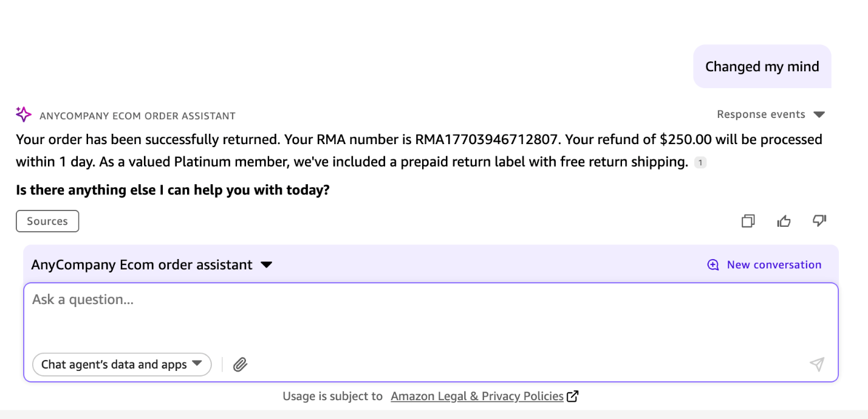Start a New conversation
Image resolution: width=868 pixels, height=419 pixels.
pos(773,265)
